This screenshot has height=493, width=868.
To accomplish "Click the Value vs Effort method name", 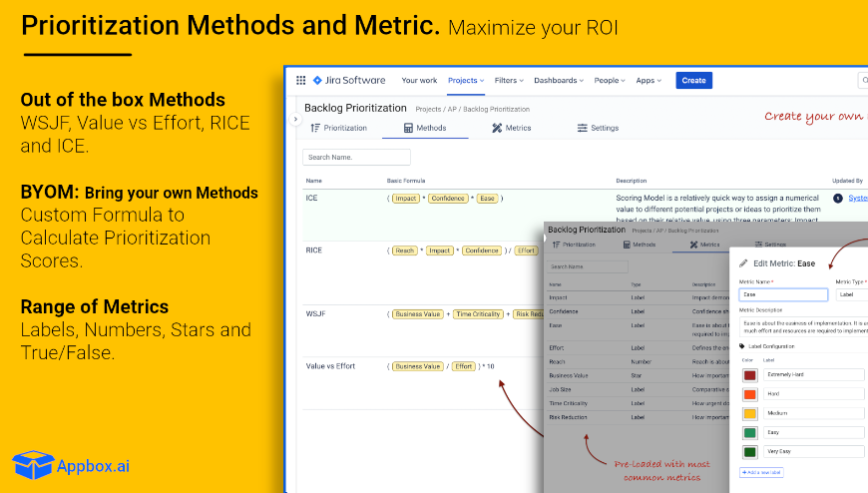I will coord(330,366).
